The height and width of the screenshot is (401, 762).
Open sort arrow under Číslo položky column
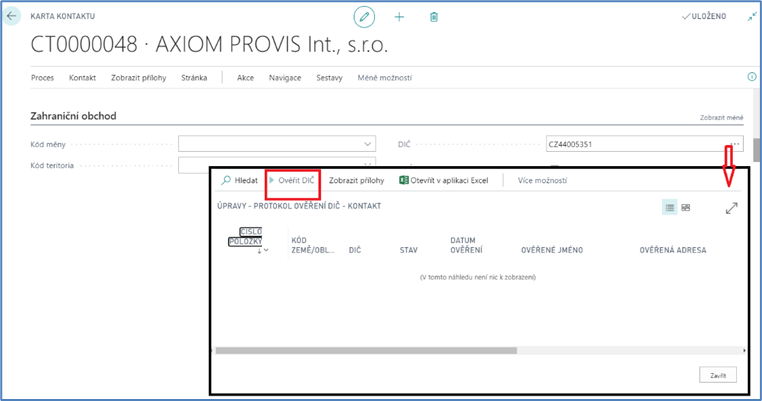click(262, 250)
